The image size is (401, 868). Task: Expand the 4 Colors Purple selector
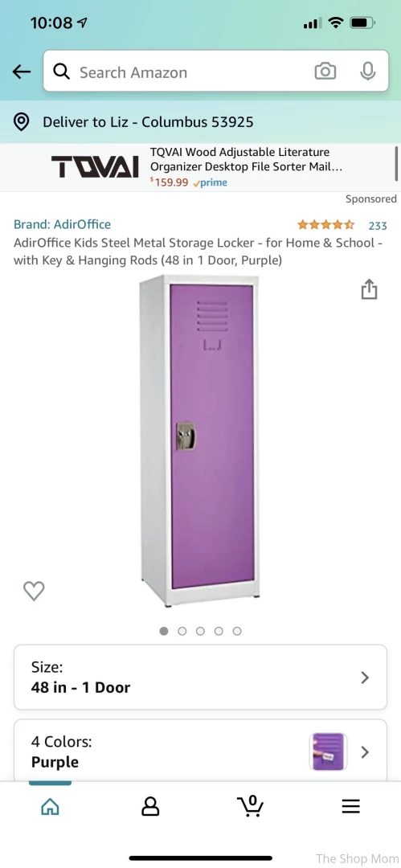(201, 751)
